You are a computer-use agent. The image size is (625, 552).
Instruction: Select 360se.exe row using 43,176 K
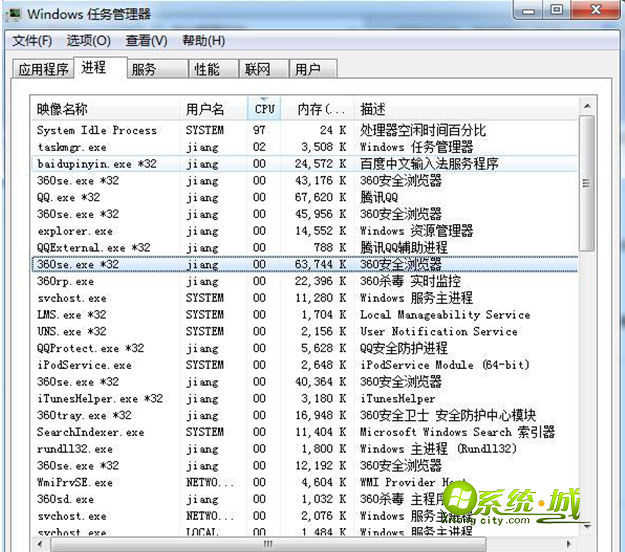(x=305, y=181)
